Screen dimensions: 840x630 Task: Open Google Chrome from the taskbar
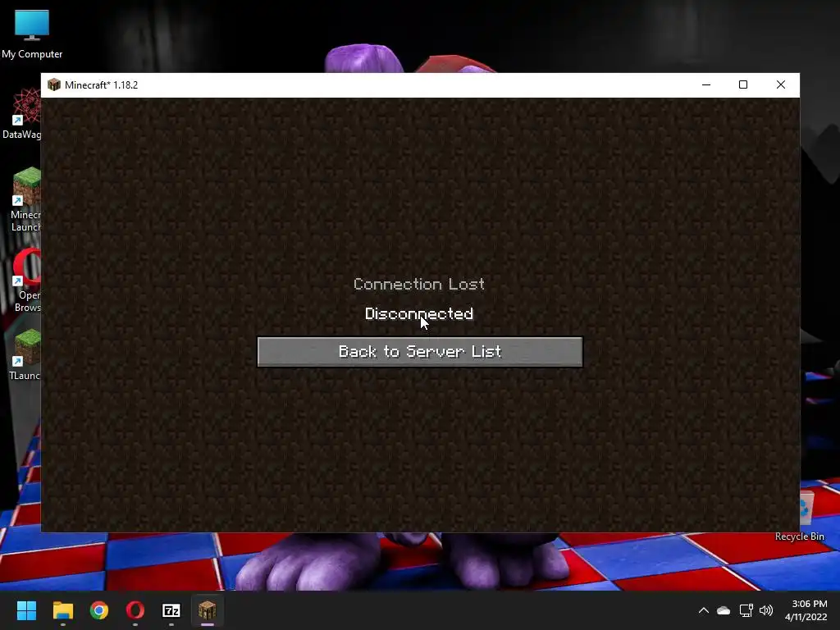[99, 610]
